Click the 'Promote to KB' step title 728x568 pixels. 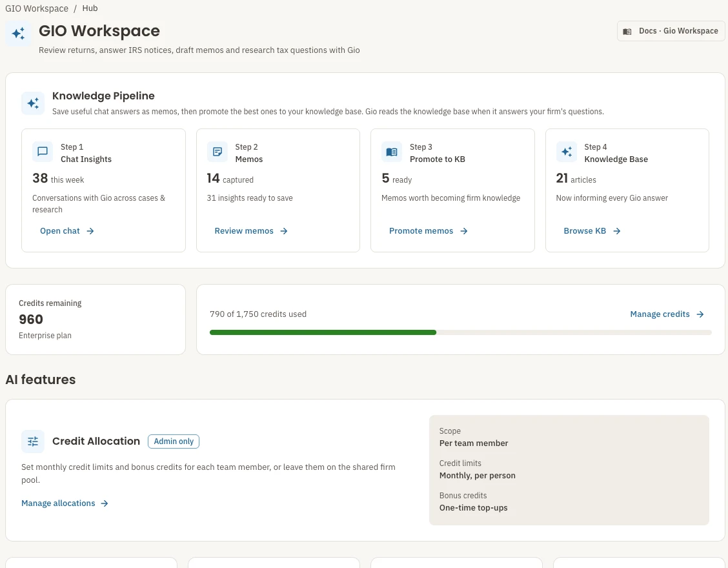click(438, 159)
